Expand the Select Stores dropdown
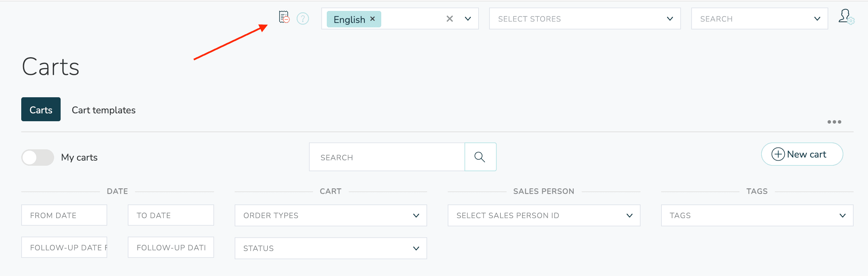868x276 pixels. (670, 19)
